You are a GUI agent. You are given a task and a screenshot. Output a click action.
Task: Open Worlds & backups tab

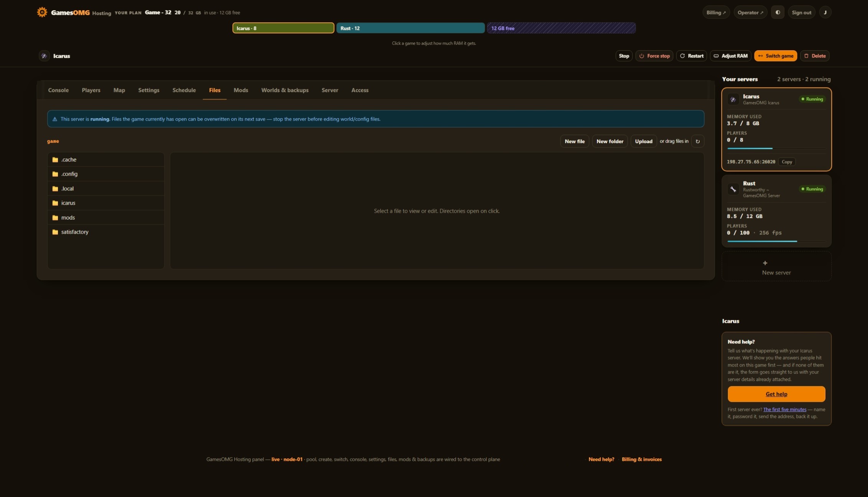click(x=285, y=90)
